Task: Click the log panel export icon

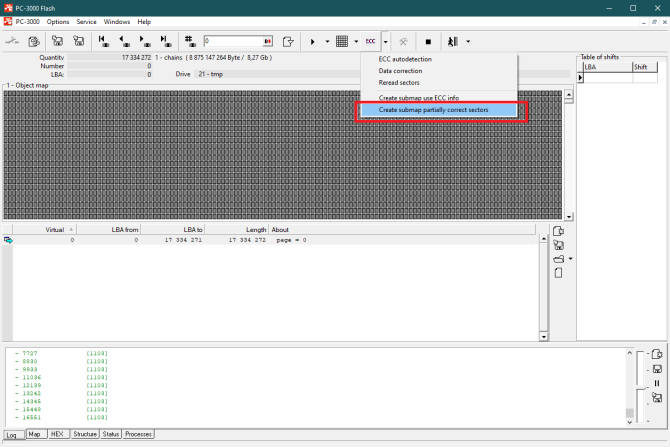Action: point(657,354)
